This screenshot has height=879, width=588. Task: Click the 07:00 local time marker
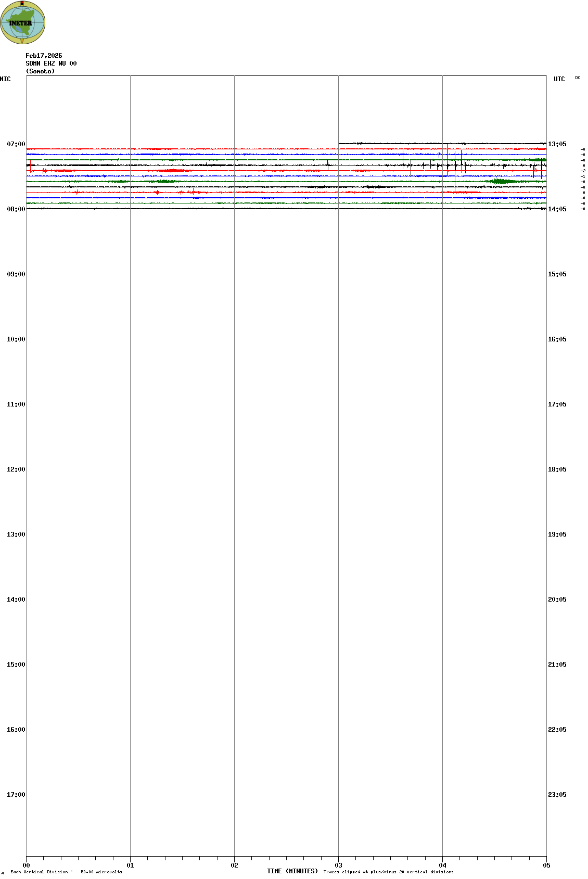(x=16, y=144)
